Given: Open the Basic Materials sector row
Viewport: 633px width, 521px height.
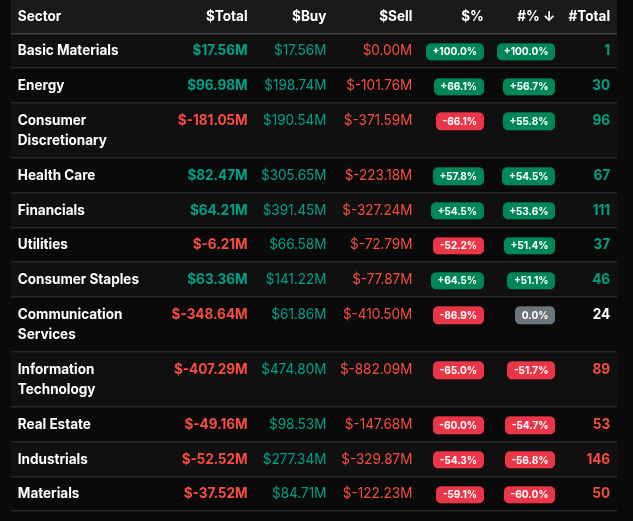Looking at the screenshot, I should click(68, 50).
